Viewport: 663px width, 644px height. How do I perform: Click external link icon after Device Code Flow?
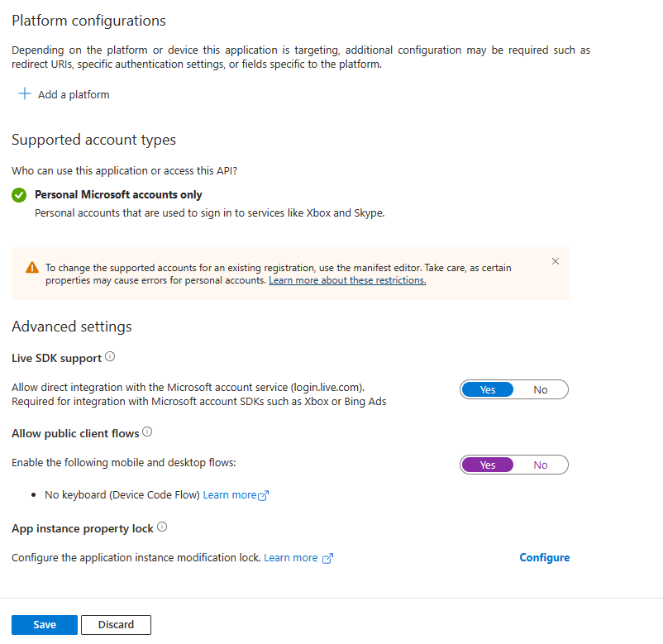point(264,496)
